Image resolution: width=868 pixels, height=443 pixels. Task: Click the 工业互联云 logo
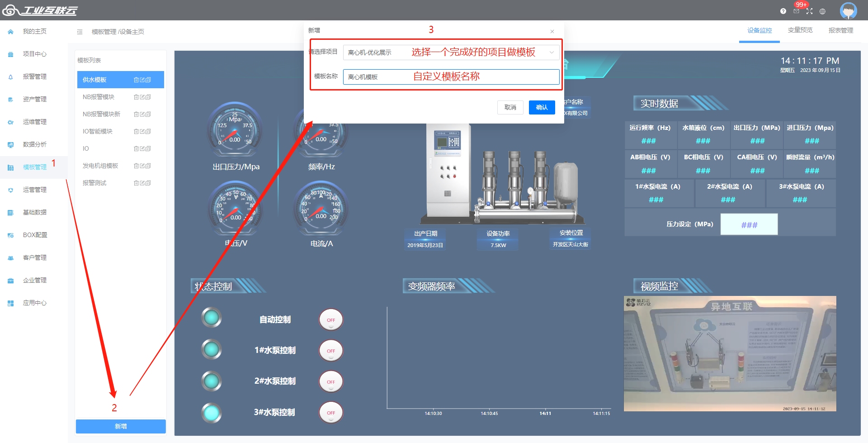click(40, 10)
